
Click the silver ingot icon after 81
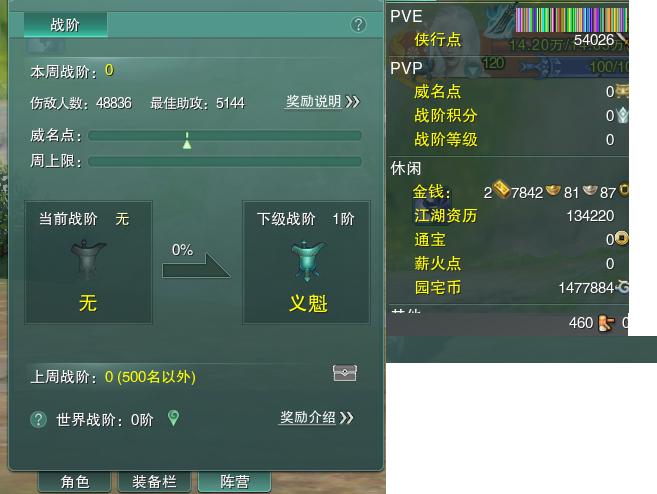coord(590,190)
